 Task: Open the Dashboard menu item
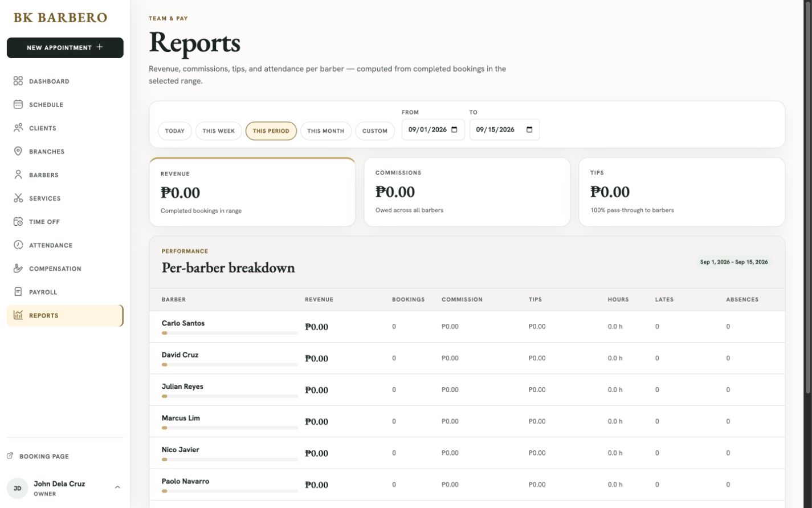tap(65, 81)
